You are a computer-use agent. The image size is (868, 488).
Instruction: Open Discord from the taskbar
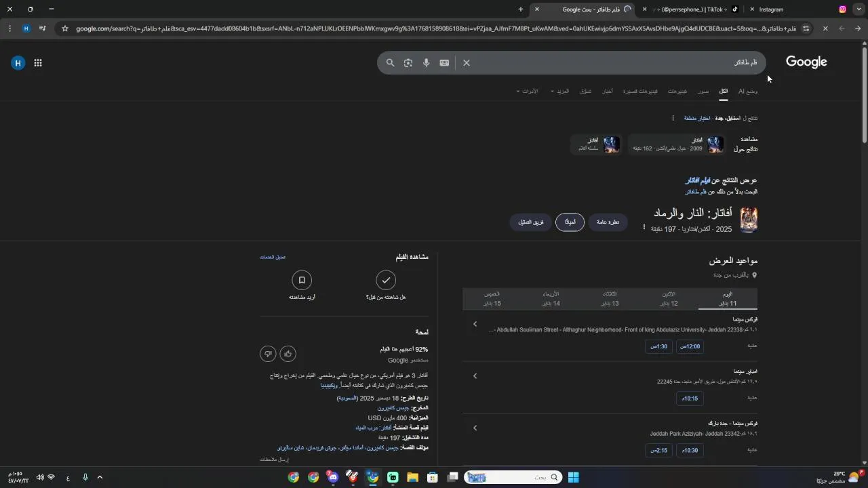333,477
